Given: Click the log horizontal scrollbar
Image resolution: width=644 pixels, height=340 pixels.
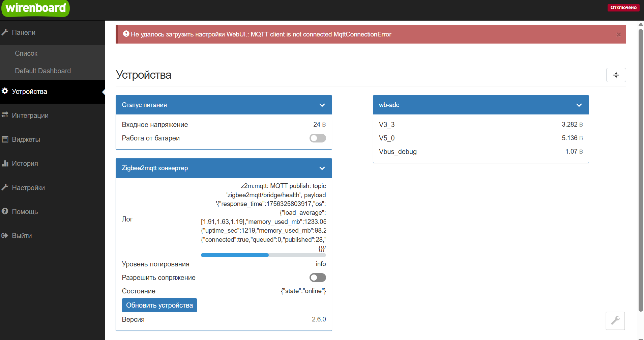Looking at the screenshot, I should click(235, 255).
